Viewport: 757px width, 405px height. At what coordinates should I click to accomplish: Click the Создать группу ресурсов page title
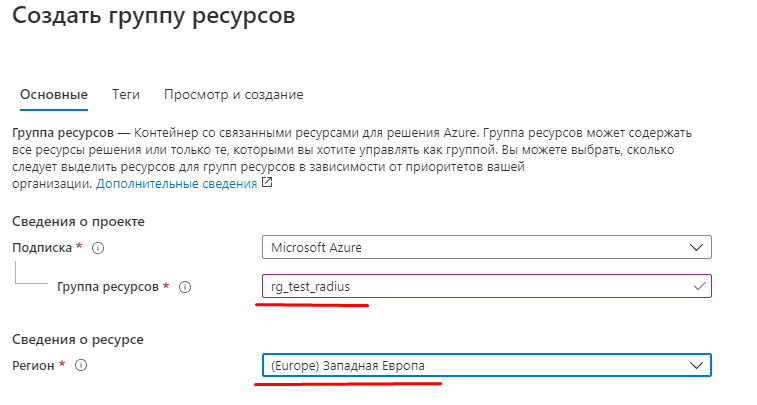152,17
